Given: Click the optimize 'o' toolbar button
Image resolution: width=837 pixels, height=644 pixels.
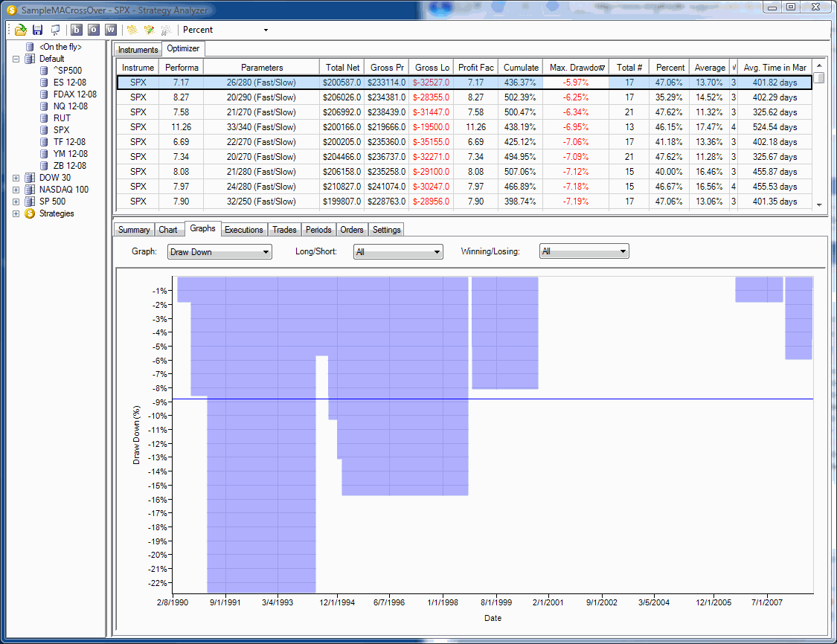Looking at the screenshot, I should [94, 30].
